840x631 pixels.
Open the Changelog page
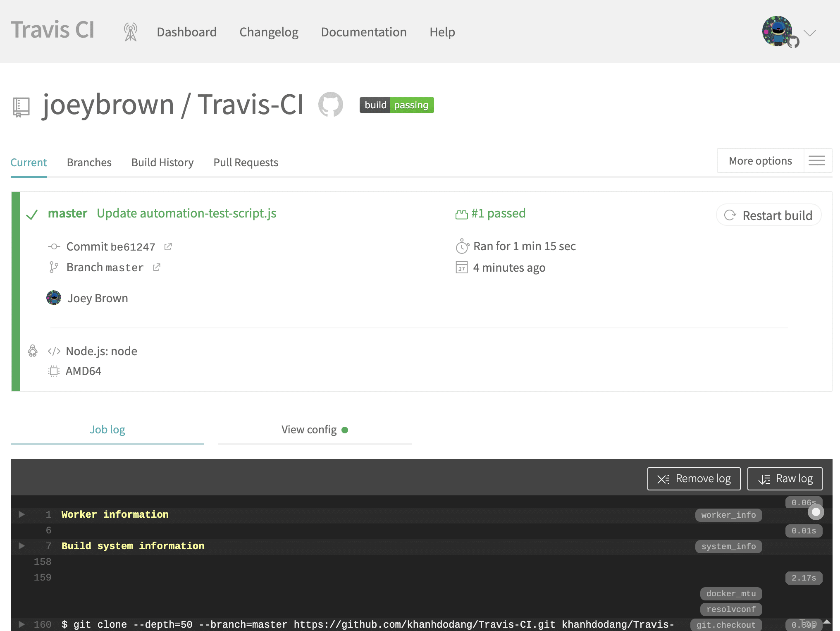(269, 32)
